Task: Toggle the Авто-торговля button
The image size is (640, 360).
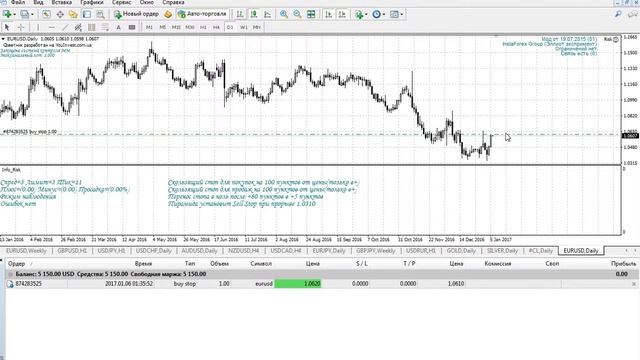Action: 202,14
